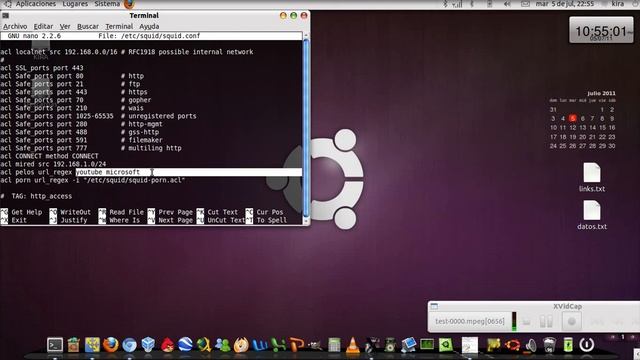
Task: Open the Buscar menu in Terminal
Action: (x=88, y=26)
